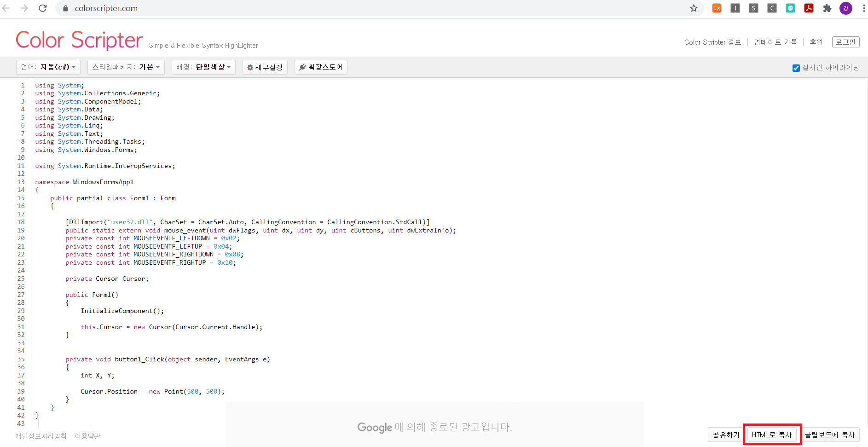Click the Color Scripter logo

pyautogui.click(x=79, y=40)
